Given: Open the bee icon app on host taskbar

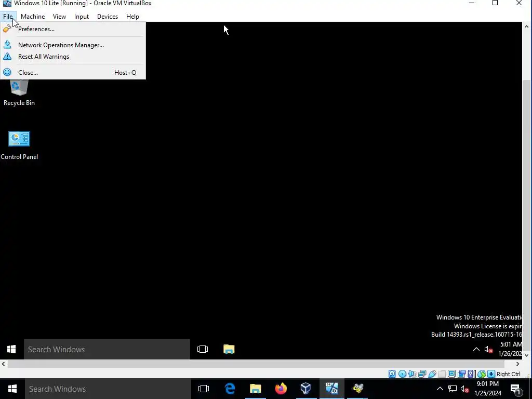Looking at the screenshot, I should (357, 389).
